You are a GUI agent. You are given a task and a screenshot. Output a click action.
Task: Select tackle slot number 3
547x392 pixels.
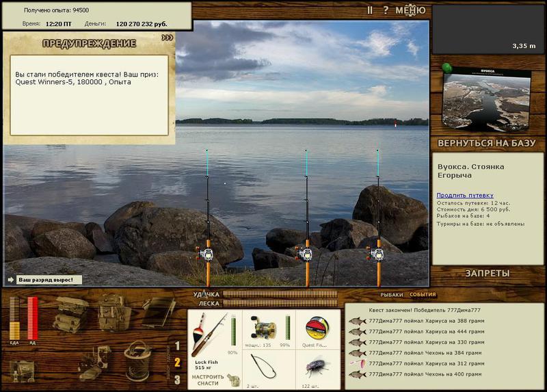coord(177,380)
